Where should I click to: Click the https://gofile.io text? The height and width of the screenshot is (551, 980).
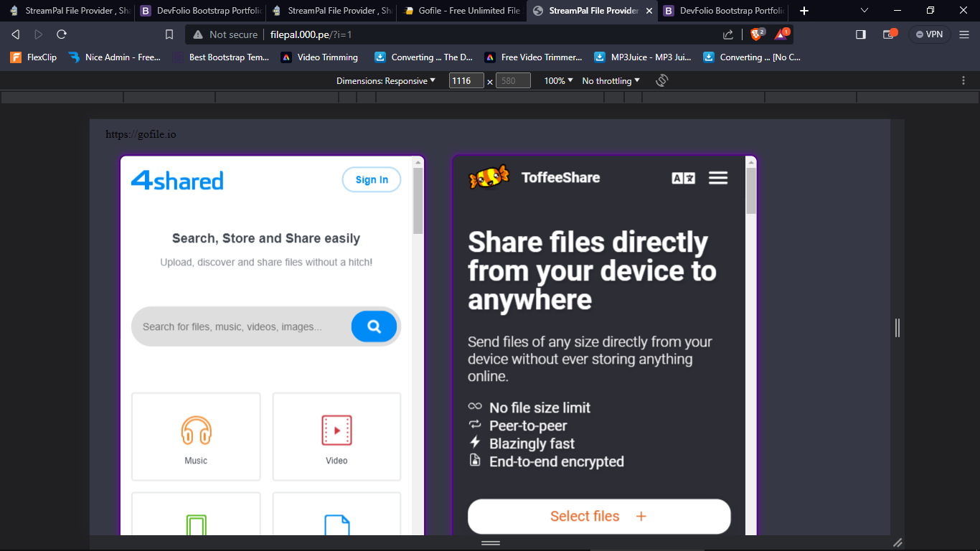(x=141, y=134)
